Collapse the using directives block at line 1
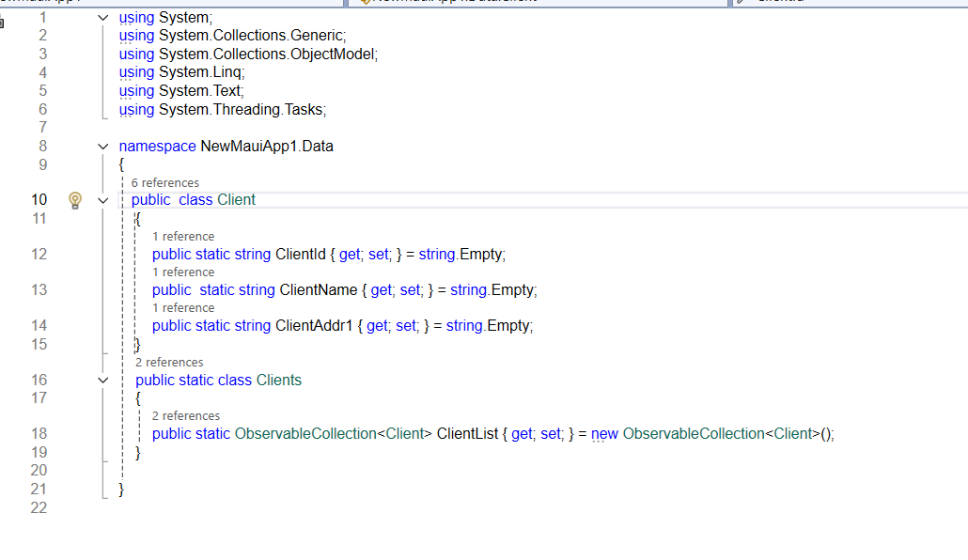This screenshot has width=968, height=560. (103, 18)
